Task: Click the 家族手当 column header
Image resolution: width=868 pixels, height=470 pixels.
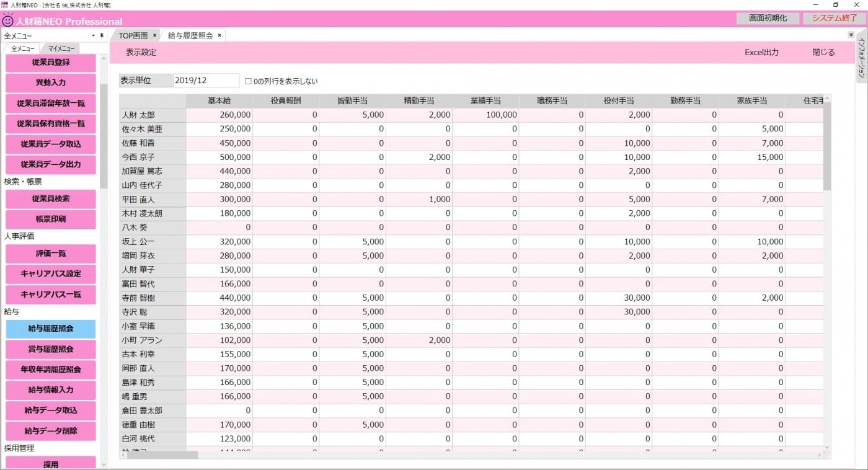Action: (752, 101)
